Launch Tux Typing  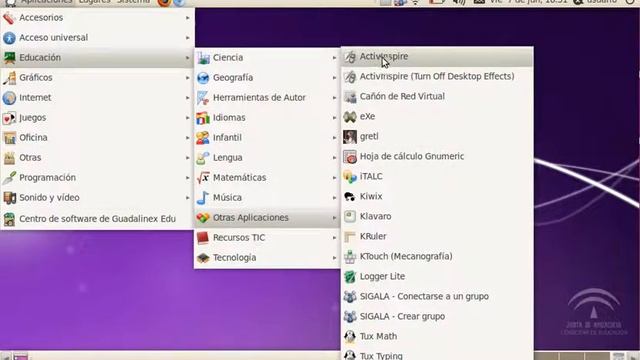437,355
